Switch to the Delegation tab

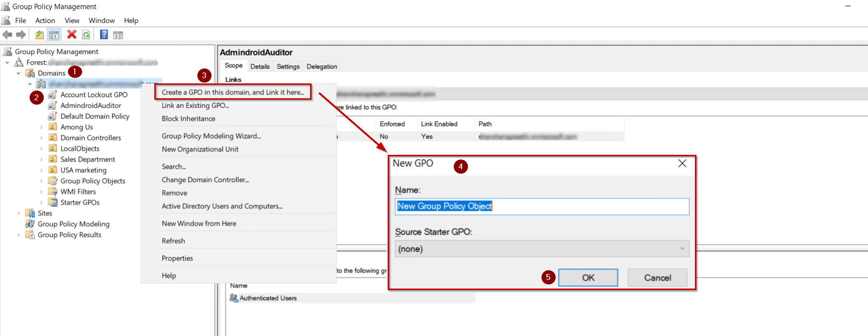coord(322,67)
